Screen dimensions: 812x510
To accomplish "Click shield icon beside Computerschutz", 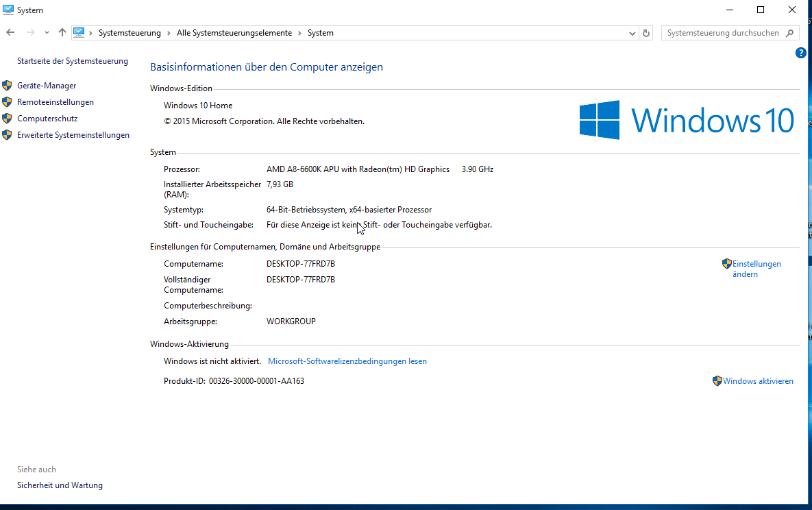I will [x=7, y=119].
